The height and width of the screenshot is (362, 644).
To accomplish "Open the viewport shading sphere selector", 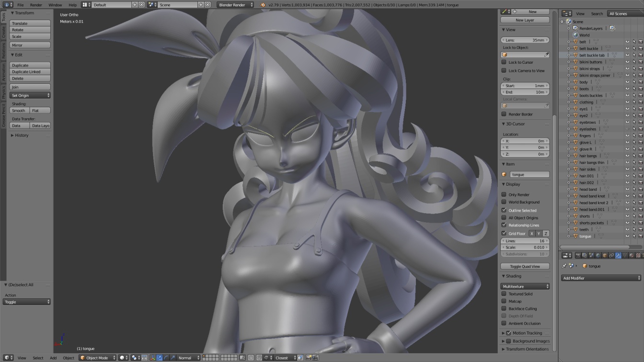I will coord(123,358).
